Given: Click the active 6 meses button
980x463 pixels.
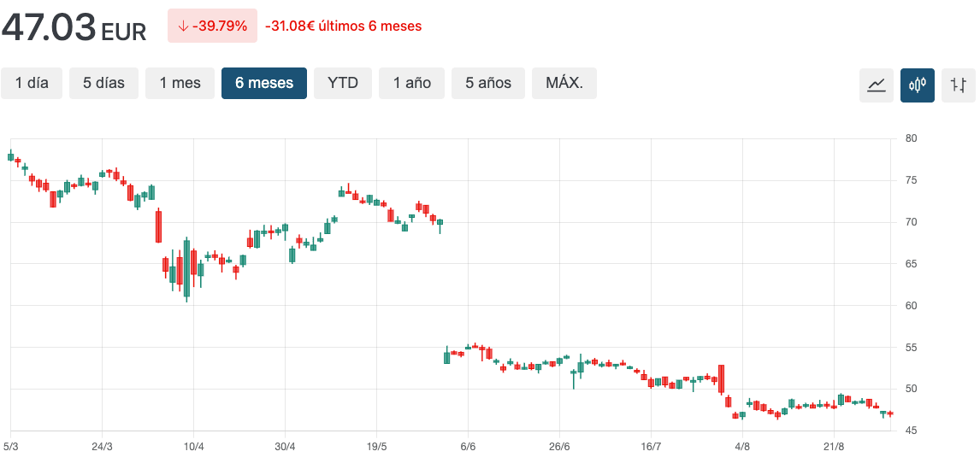Looking at the screenshot, I should [x=264, y=83].
